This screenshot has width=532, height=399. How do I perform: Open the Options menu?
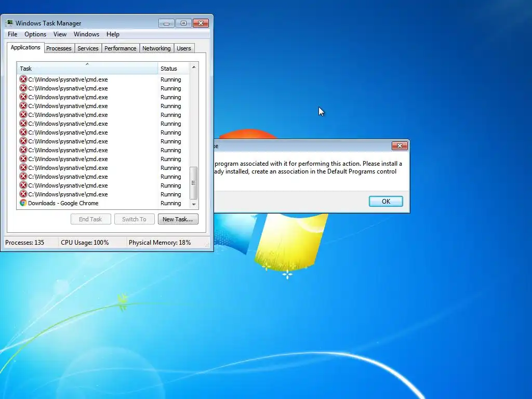point(35,34)
